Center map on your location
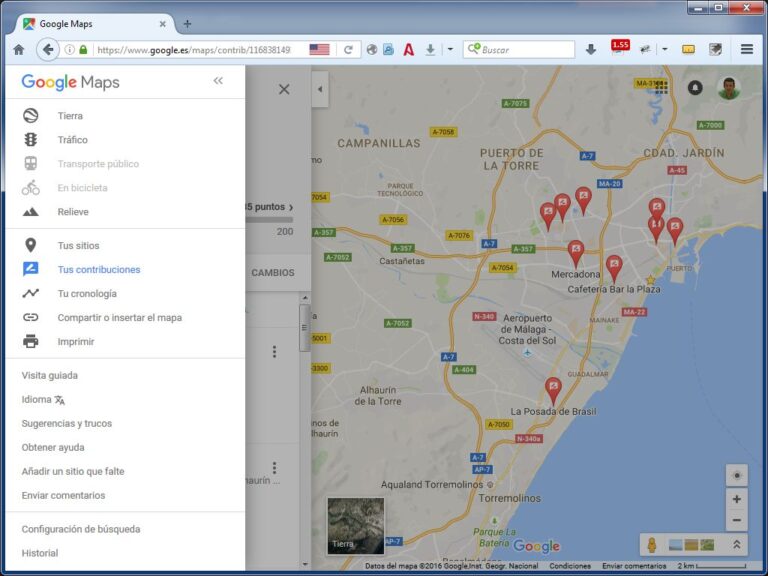The image size is (768, 576). coord(737,476)
